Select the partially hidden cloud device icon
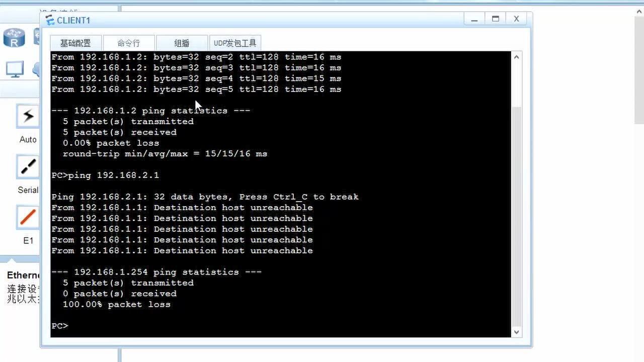The image size is (644, 362). pos(36,69)
